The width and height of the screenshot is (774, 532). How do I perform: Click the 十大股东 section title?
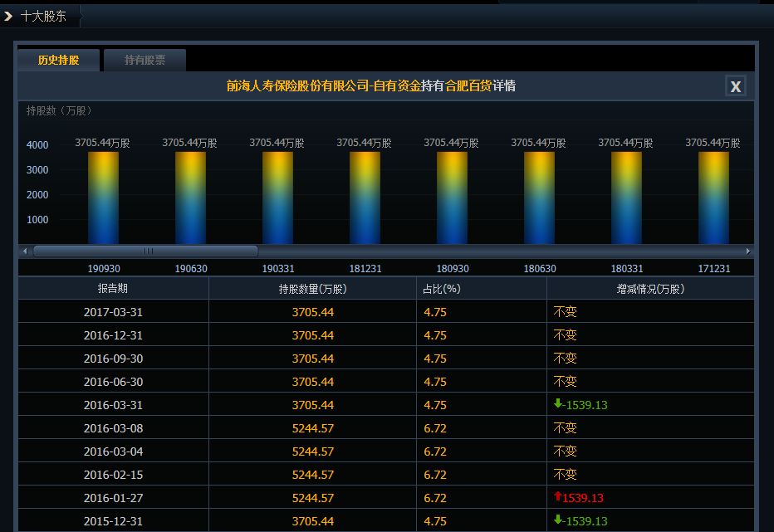tap(43, 17)
